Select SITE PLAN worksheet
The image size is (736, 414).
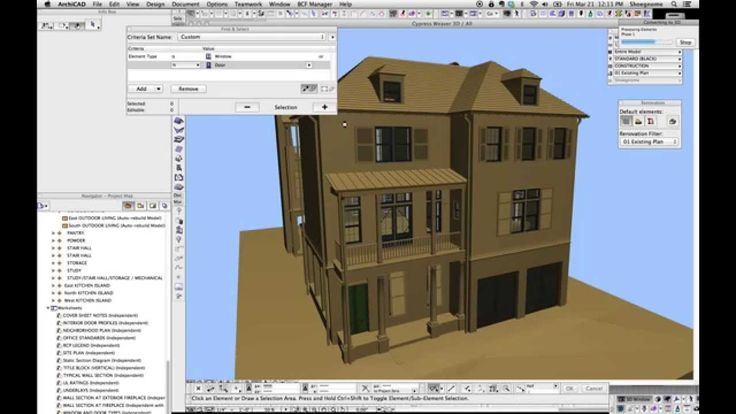[x=88, y=353]
